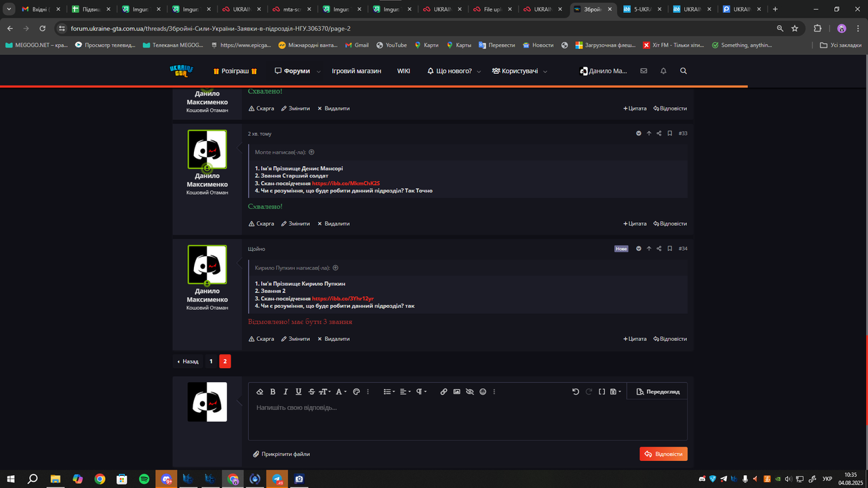Expand the Користувачі dropdown arrow

tap(545, 71)
